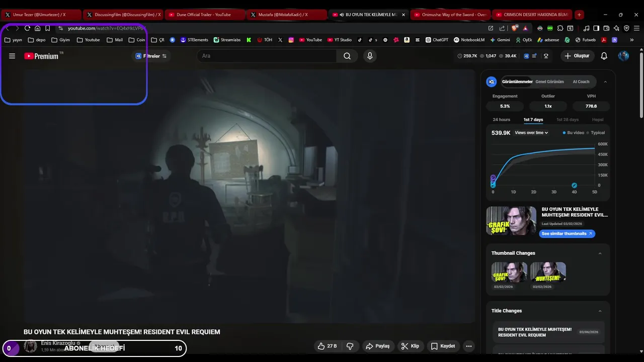Toggle the Bu video legend series
This screenshot has width=644, height=362.
point(573,133)
